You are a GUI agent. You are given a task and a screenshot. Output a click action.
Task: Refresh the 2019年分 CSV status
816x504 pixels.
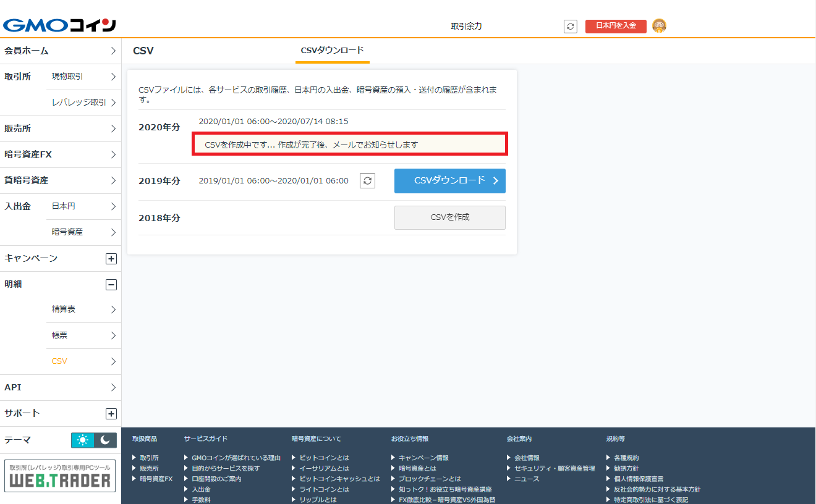tap(367, 180)
